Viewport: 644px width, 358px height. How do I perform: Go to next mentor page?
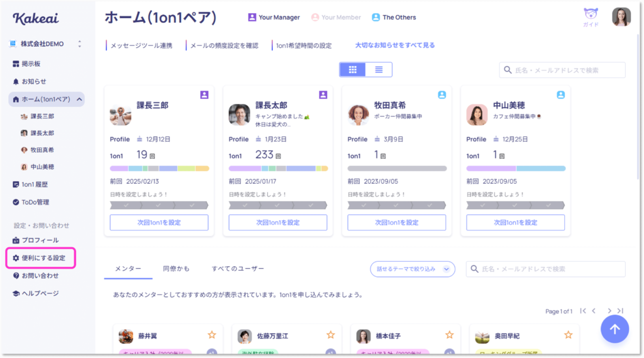[609, 311]
